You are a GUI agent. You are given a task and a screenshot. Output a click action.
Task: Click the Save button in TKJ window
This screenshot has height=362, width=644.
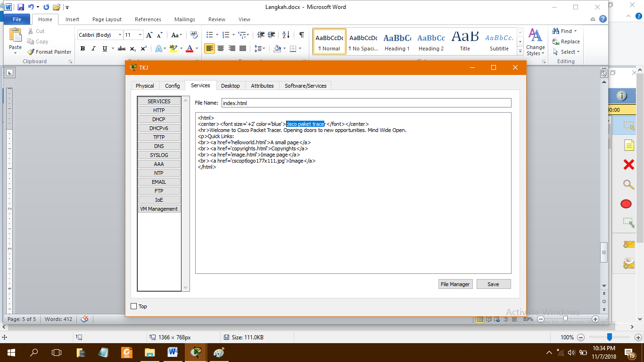(494, 284)
